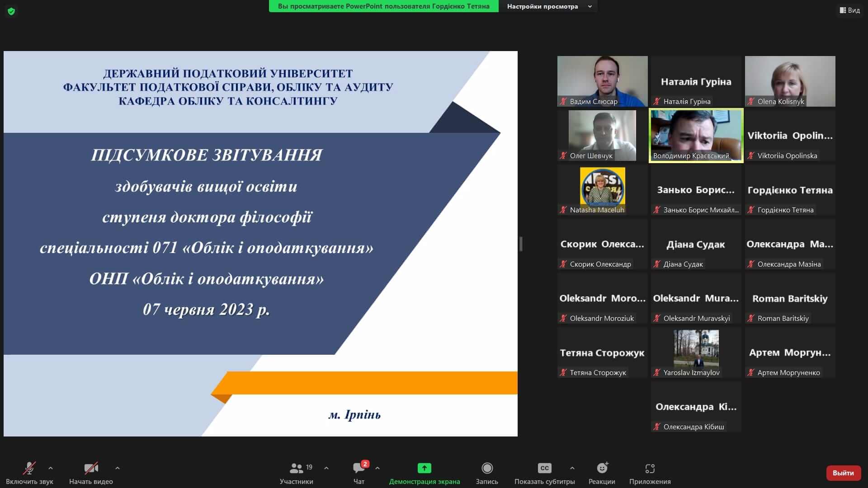Click the divider handle between slide and gallery
The width and height of the screenshot is (868, 488).
[521, 244]
